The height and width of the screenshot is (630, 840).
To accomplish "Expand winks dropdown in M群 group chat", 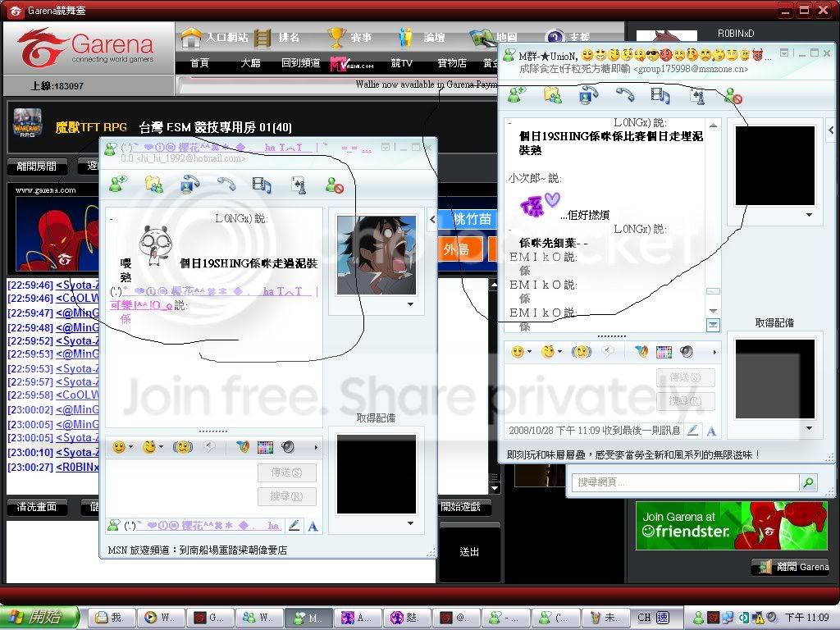I will 561,352.
